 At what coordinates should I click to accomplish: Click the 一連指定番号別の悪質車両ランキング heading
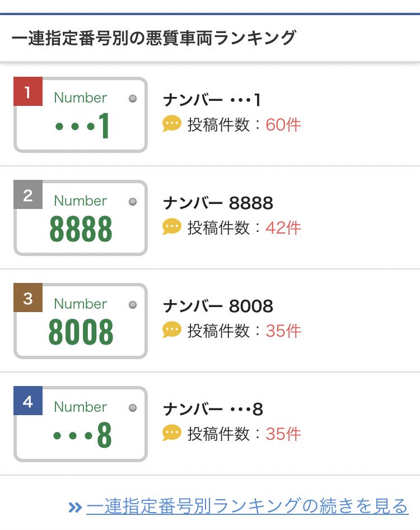pos(154,38)
